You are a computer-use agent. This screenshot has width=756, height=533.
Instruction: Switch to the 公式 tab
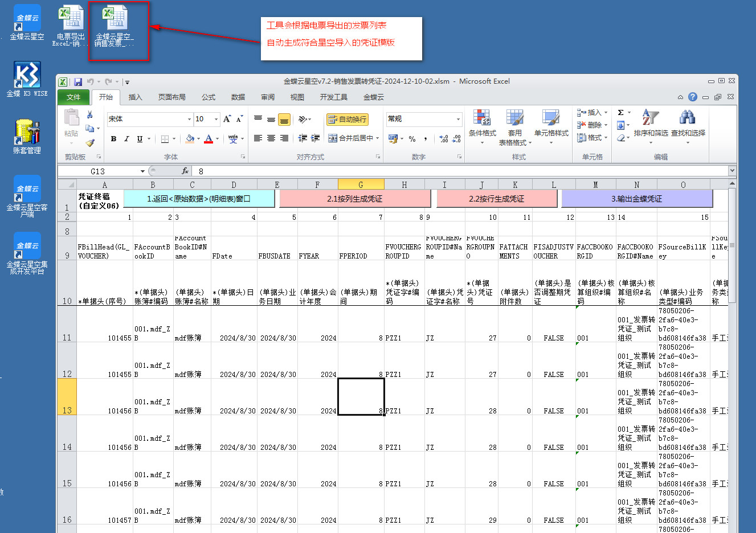coord(209,97)
